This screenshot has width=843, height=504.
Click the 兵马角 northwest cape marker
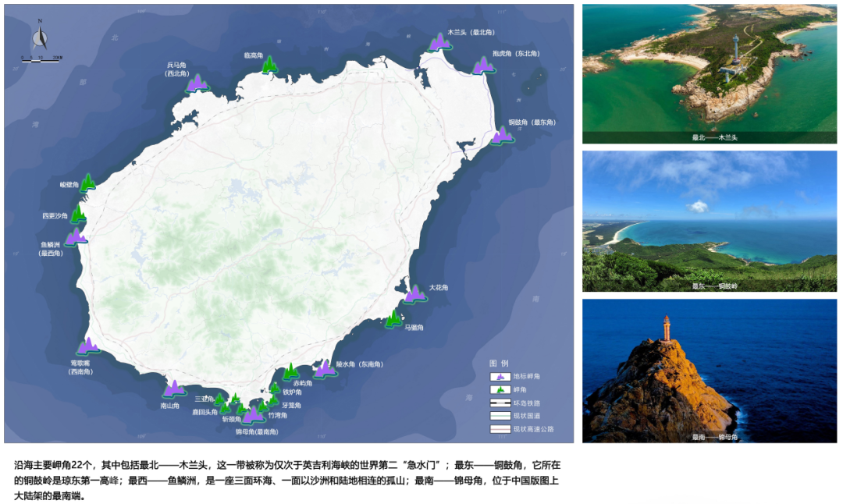coord(197,83)
